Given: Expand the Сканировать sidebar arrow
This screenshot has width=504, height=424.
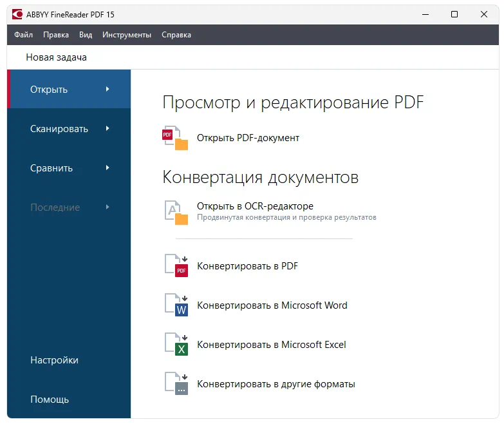Looking at the screenshot, I should coord(107,129).
